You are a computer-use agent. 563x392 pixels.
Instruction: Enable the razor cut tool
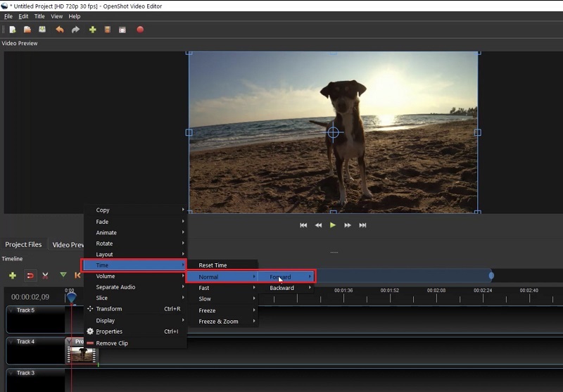tap(45, 275)
